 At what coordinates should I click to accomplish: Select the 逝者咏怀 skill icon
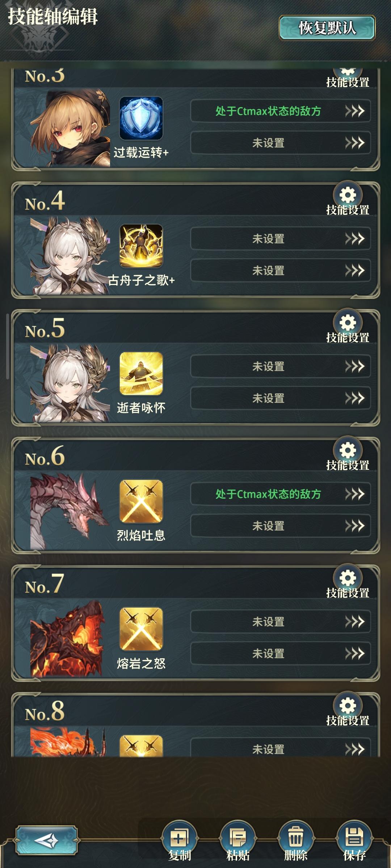coord(141,374)
